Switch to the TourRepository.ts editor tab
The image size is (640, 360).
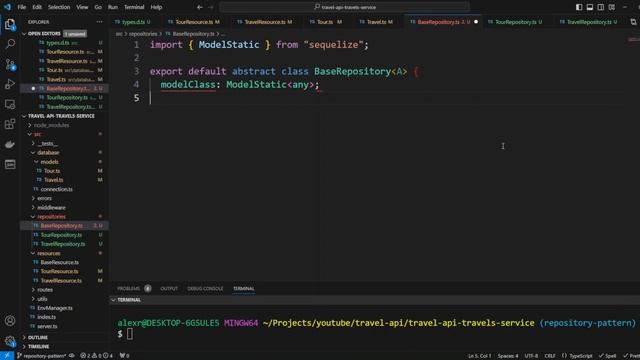(x=516, y=22)
